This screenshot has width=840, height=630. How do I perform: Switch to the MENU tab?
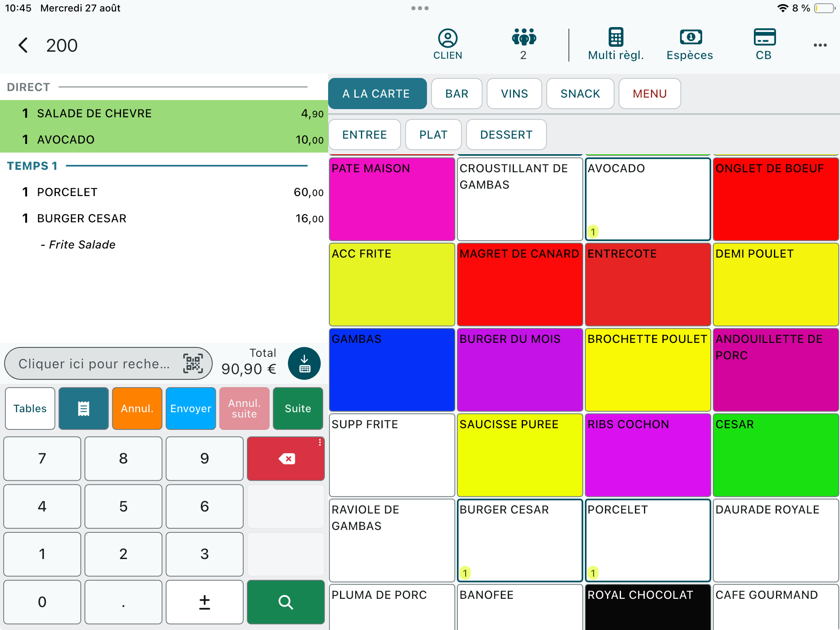(x=650, y=94)
